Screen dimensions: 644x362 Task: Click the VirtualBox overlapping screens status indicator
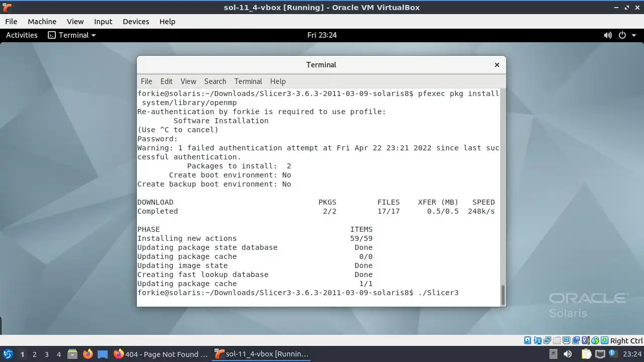[x=576, y=340]
